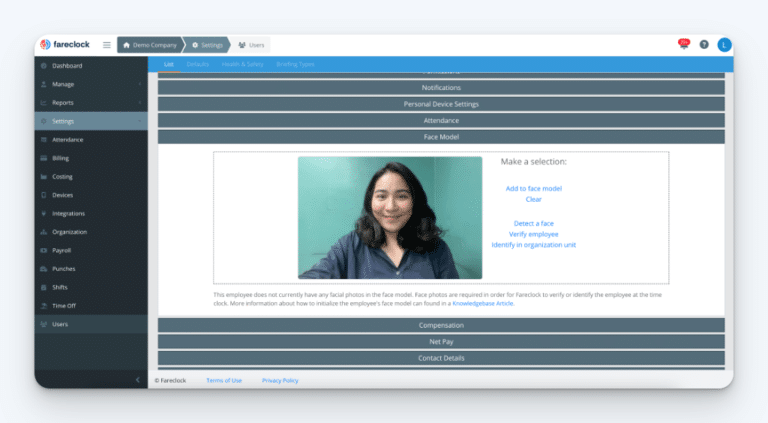Screen dimensions: 768x423
Task: Click the employee face photo
Action: pyautogui.click(x=390, y=217)
